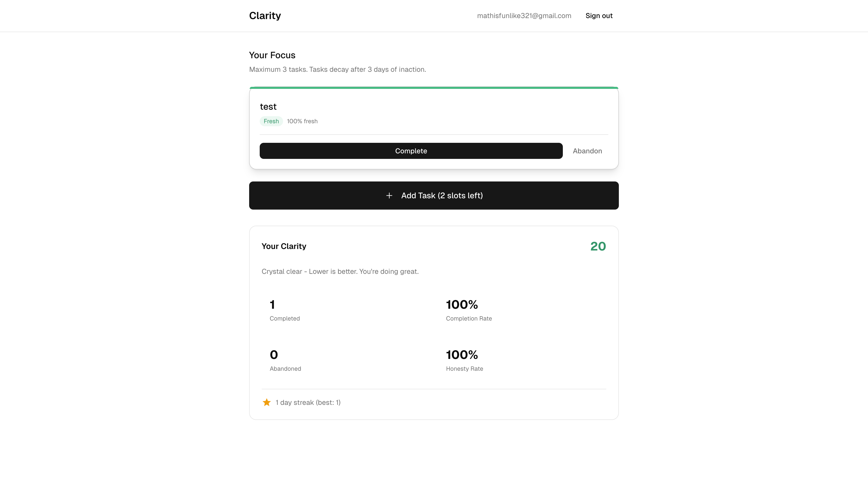Click the 100% fresh label
The image size is (868, 503).
point(302,121)
